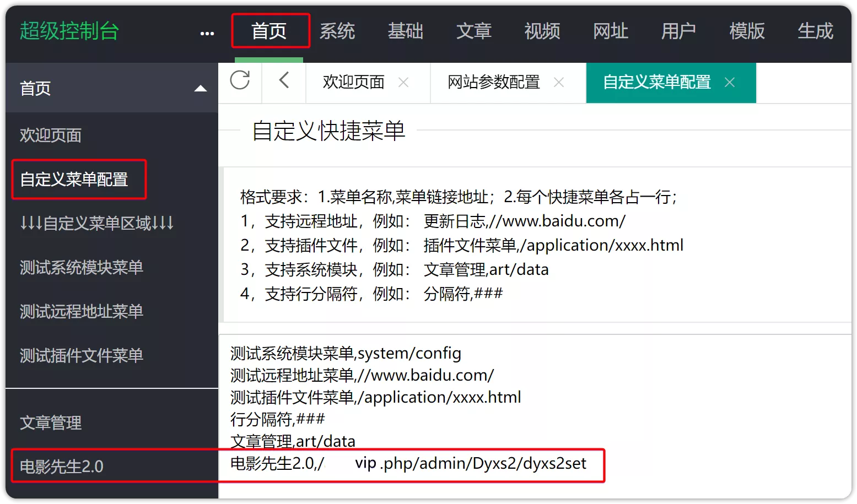Open the 生成 top menu

[815, 31]
